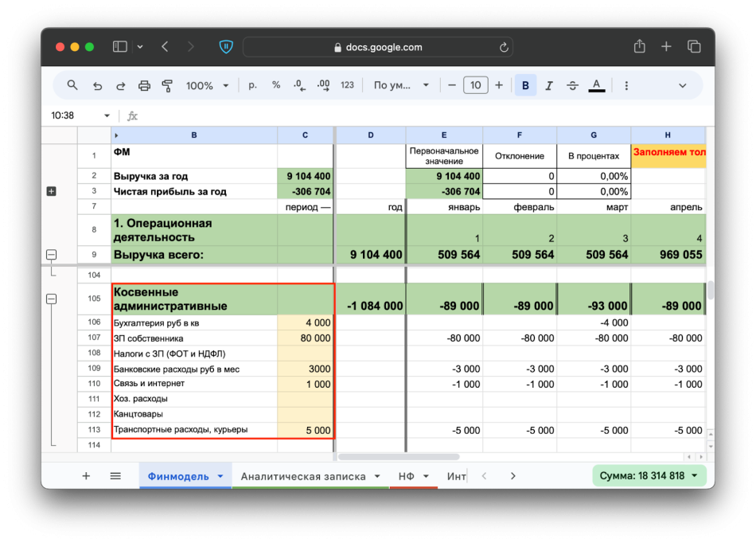Click the redo arrow icon

point(121,85)
